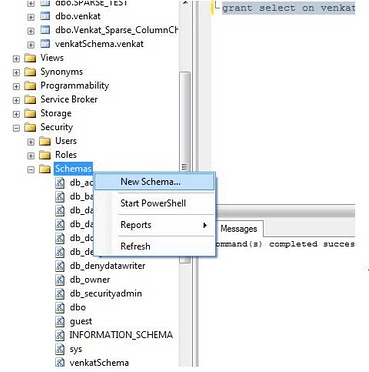This screenshot has height=372, width=369.
Task: Expand the Synonyms folder node
Action: pos(16,72)
